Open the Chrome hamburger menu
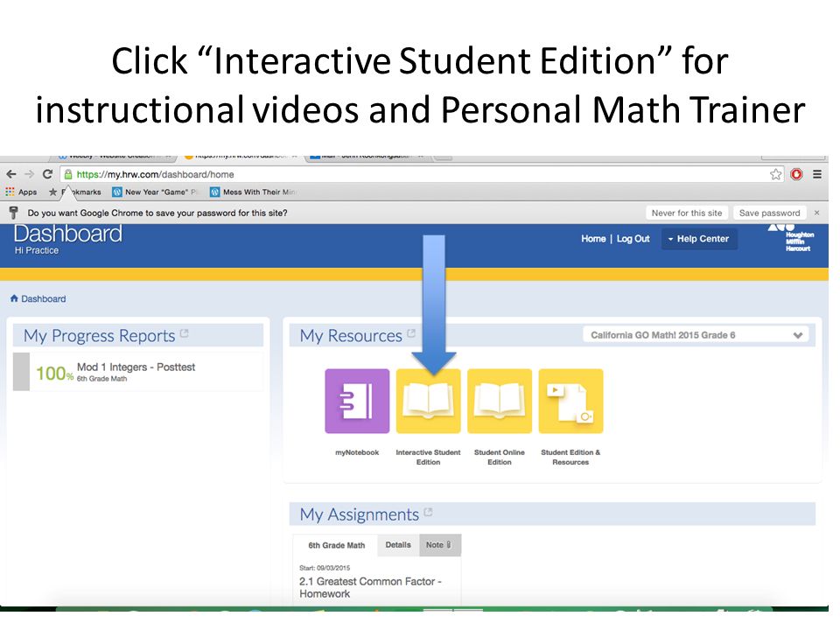 coord(817,174)
